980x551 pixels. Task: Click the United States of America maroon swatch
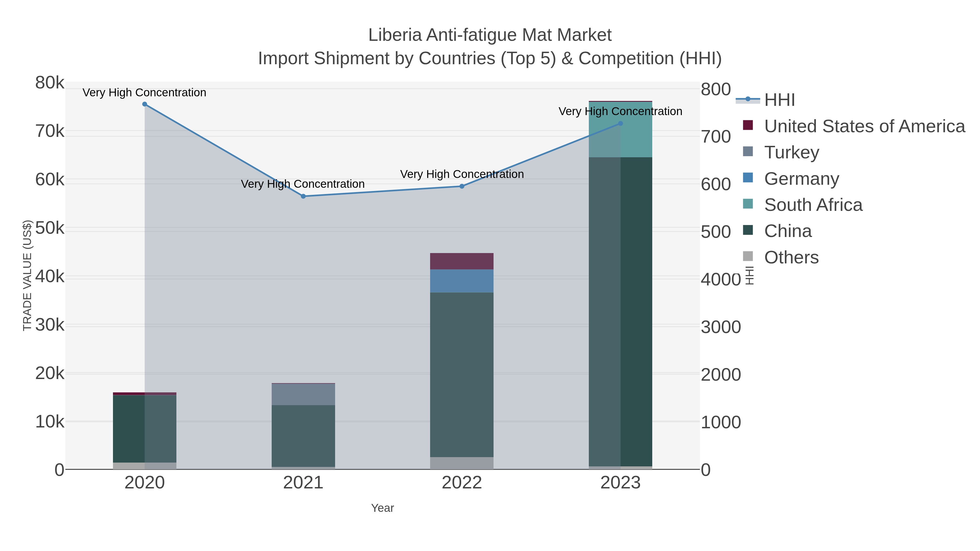(748, 125)
